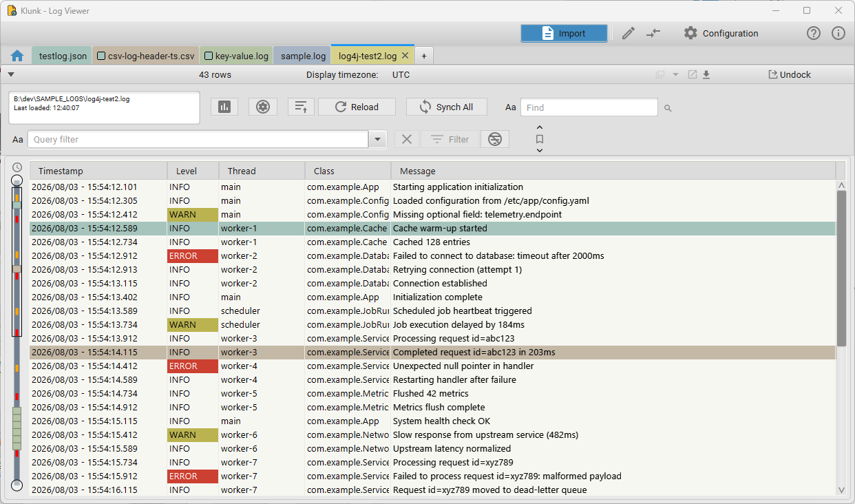Screen dimensions: 855x504
Task: Click the open external window icon
Action: (693, 74)
